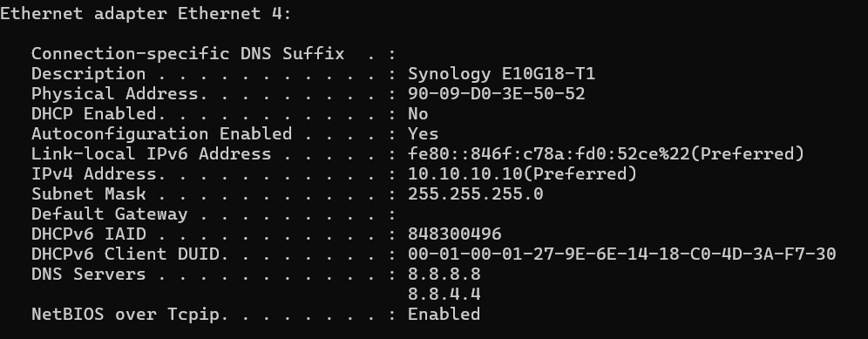Click the DHCPv6 Client DUID value
868x339 pixels.
621,254
